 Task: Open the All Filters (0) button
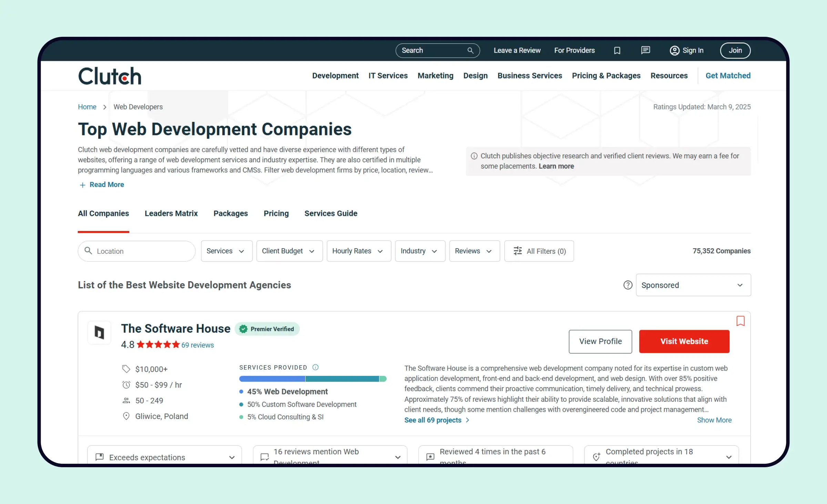pyautogui.click(x=539, y=251)
